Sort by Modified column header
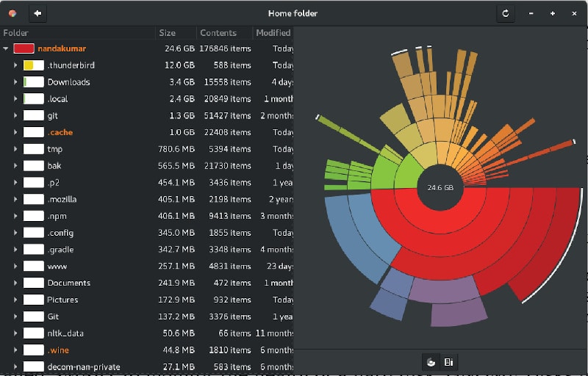The width and height of the screenshot is (588, 376). click(273, 33)
